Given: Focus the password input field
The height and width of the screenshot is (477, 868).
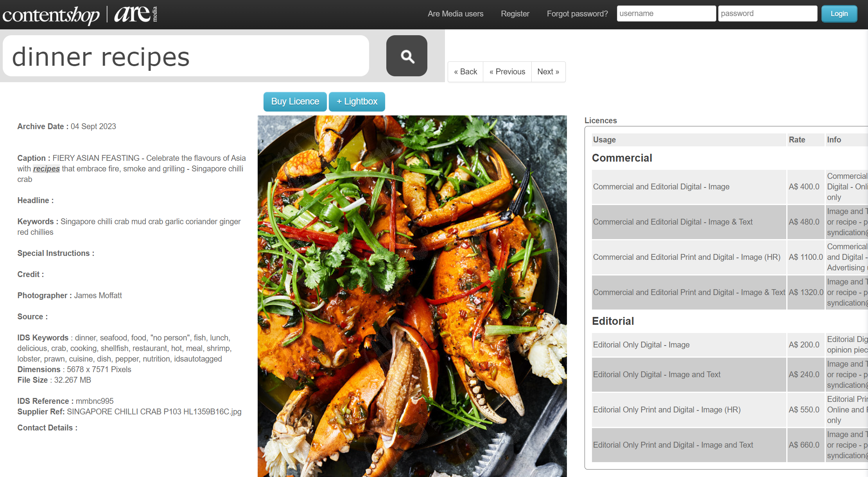Looking at the screenshot, I should point(767,14).
